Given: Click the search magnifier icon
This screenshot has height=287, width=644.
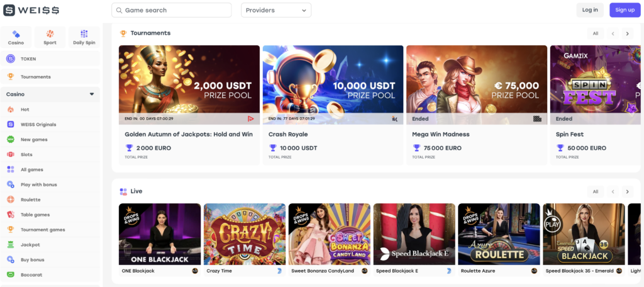Looking at the screenshot, I should [119, 10].
